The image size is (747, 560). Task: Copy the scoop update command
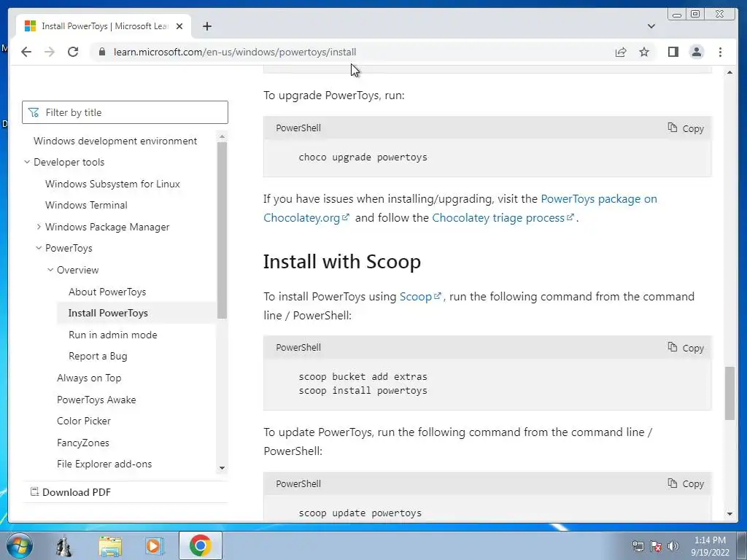coord(686,484)
